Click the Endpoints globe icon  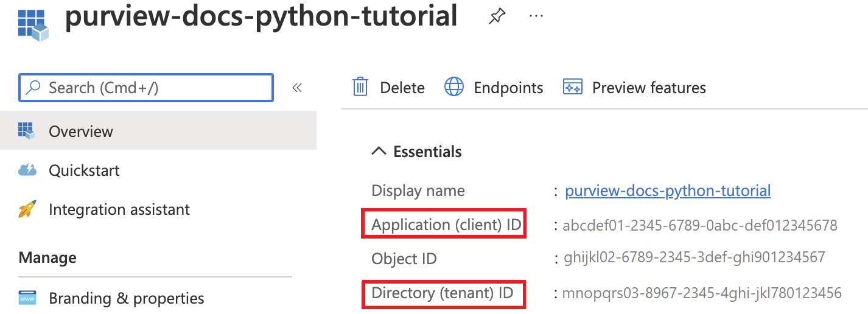[x=454, y=87]
